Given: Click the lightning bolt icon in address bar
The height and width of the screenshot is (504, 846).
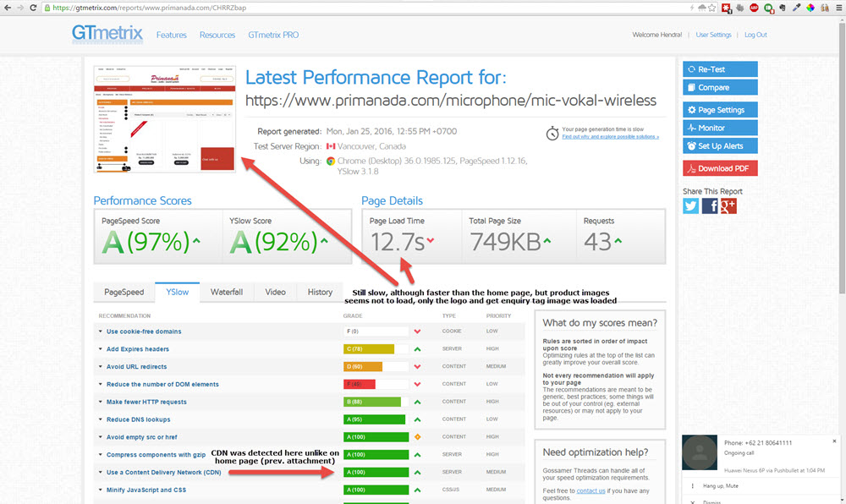Looking at the screenshot, I should point(692,8).
